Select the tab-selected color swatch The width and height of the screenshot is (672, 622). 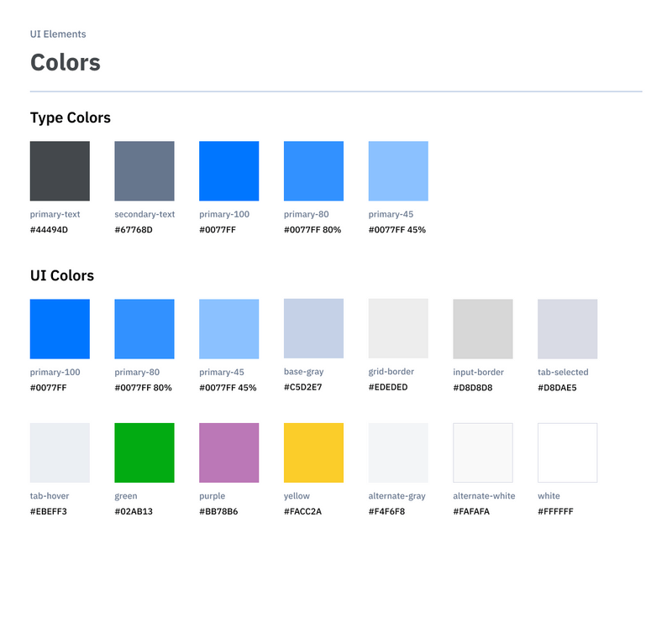tap(567, 329)
